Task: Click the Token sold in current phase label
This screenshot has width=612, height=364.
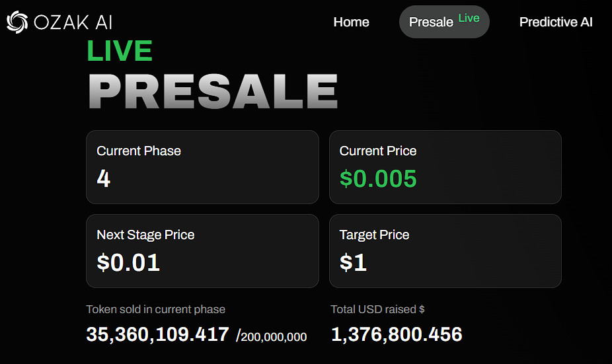Action: 155,309
